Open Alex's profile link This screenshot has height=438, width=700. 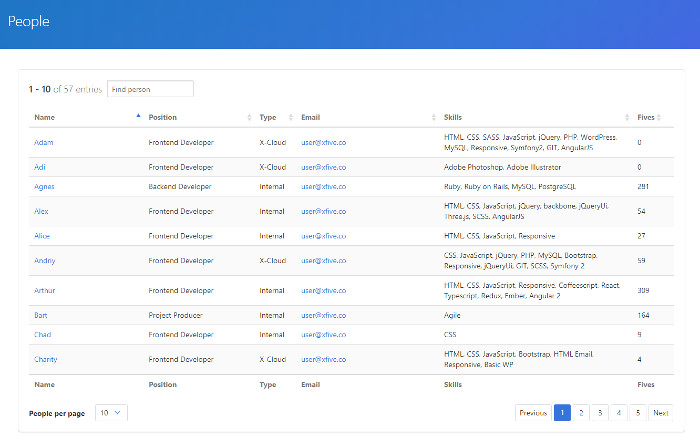click(41, 211)
